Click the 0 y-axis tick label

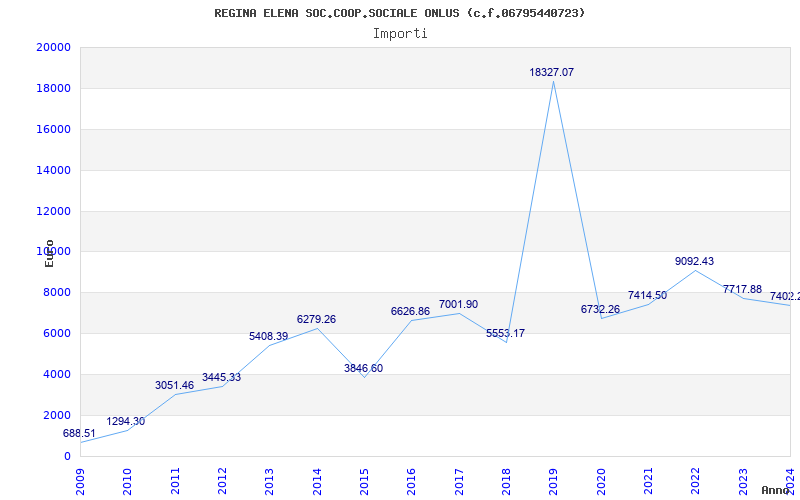click(x=67, y=456)
